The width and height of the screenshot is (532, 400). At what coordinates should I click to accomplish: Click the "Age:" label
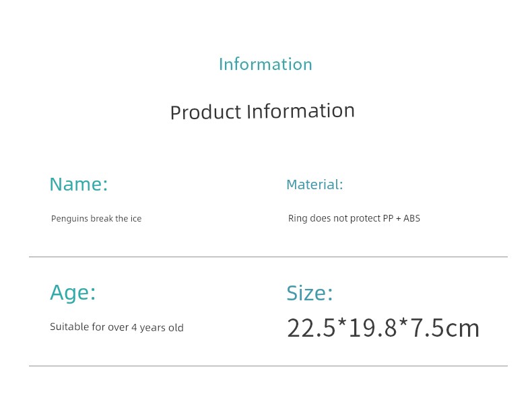click(x=73, y=293)
